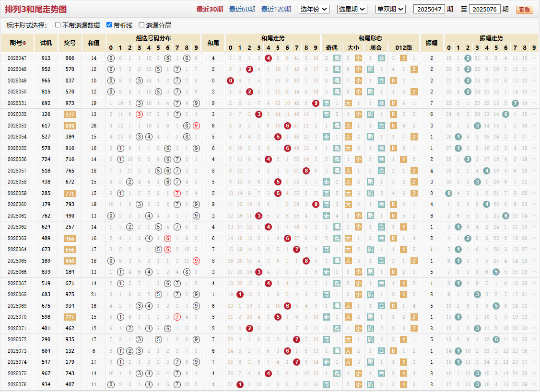Enable 不带遗漏数据 checkbox
Viewport: 540px width, 392px height.
(x=58, y=25)
